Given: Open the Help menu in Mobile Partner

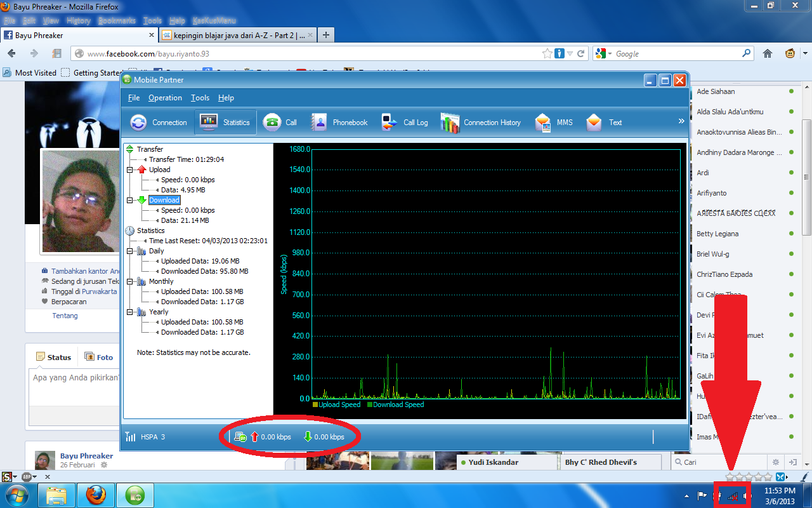Looking at the screenshot, I should click(226, 98).
